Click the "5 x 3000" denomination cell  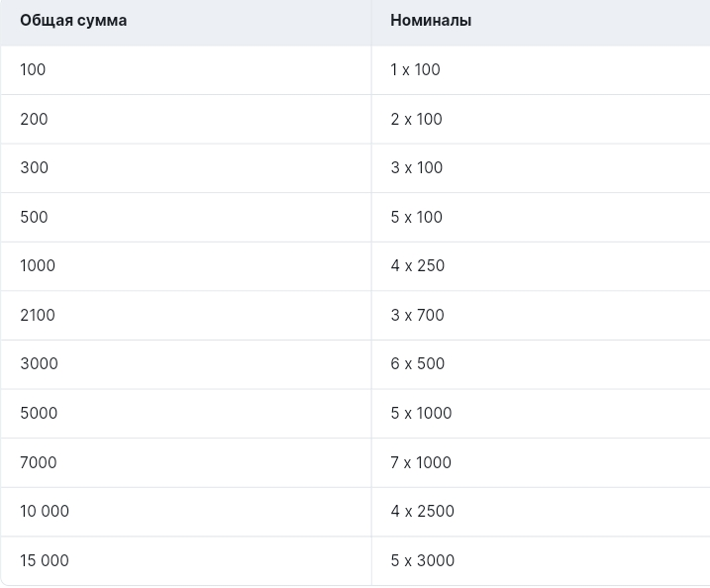coord(422,560)
